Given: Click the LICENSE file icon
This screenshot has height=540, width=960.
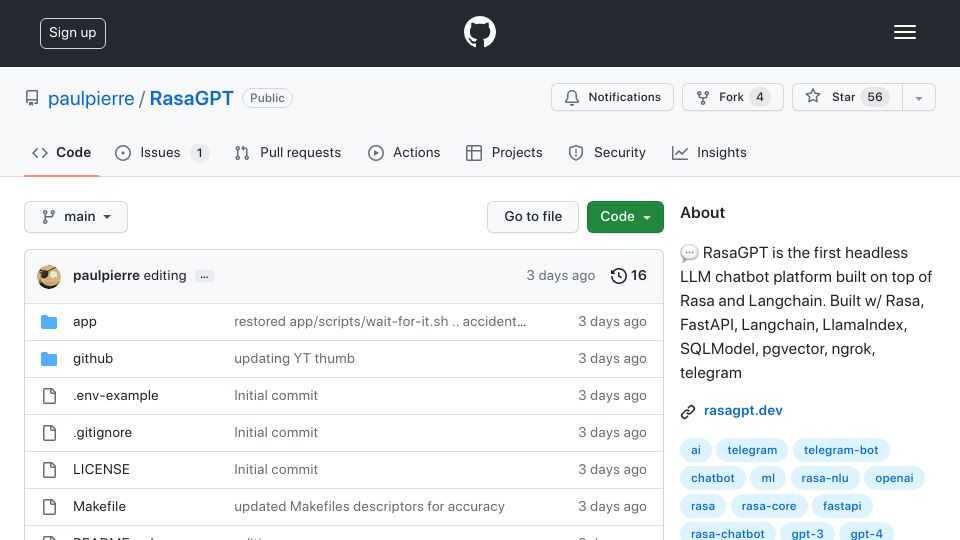Looking at the screenshot, I should point(50,470).
